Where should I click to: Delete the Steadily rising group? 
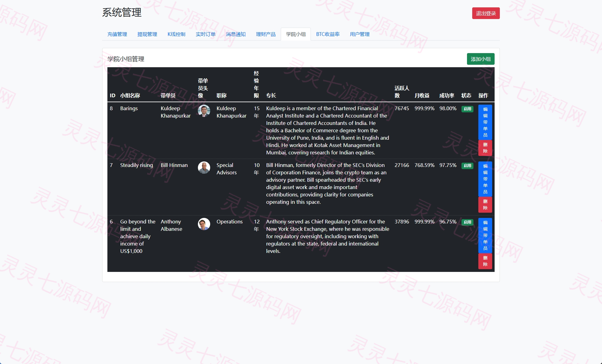[485, 205]
